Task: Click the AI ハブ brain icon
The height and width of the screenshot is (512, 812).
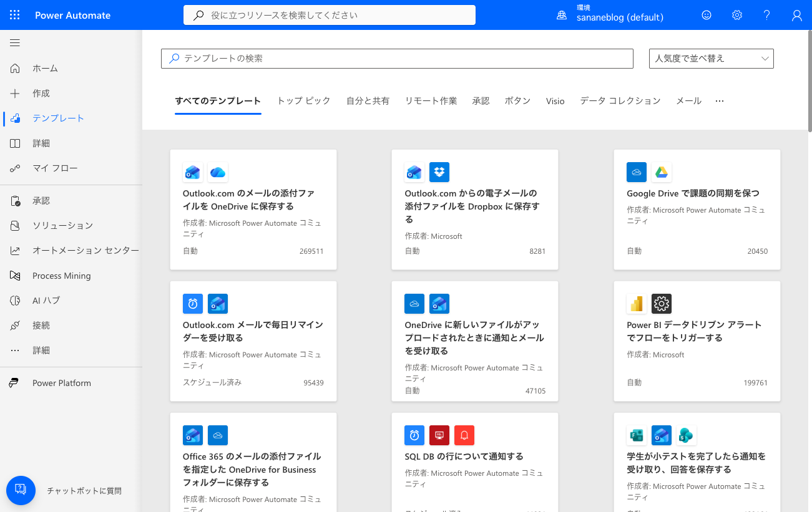Action: (15, 301)
